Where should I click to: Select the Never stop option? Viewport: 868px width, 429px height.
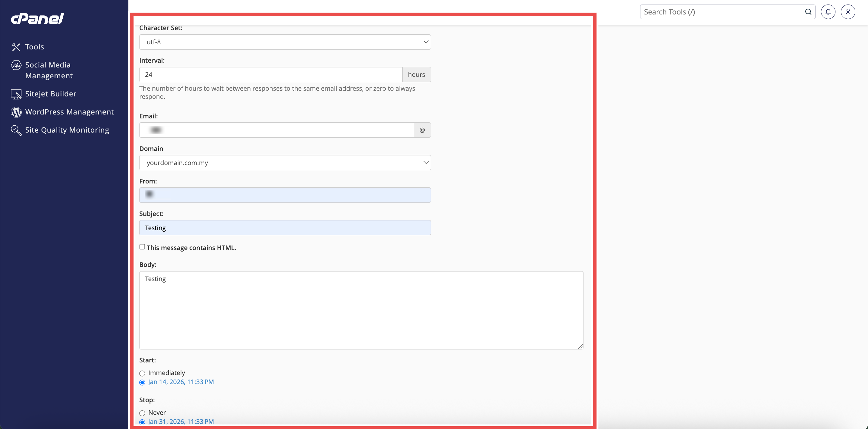coord(142,413)
